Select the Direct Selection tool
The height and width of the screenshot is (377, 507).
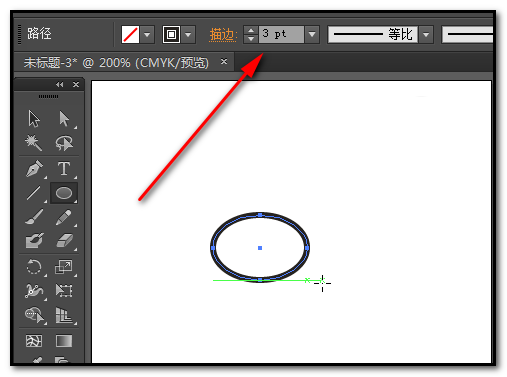click(64, 119)
